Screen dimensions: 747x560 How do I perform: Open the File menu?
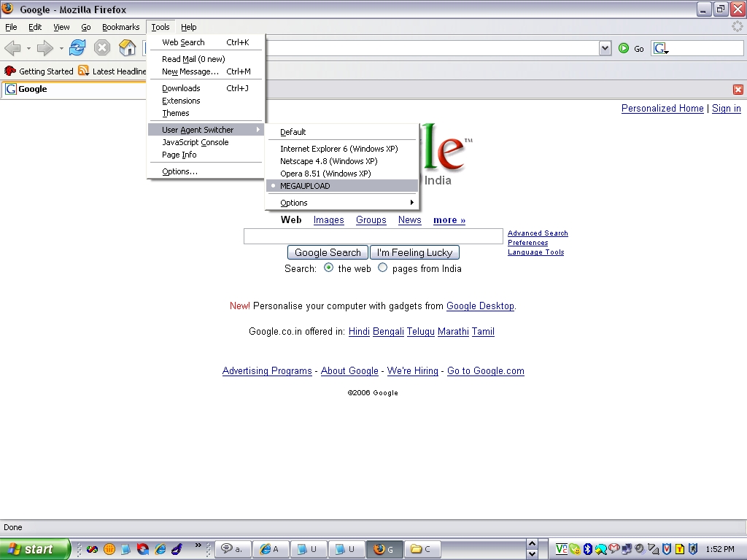11,27
